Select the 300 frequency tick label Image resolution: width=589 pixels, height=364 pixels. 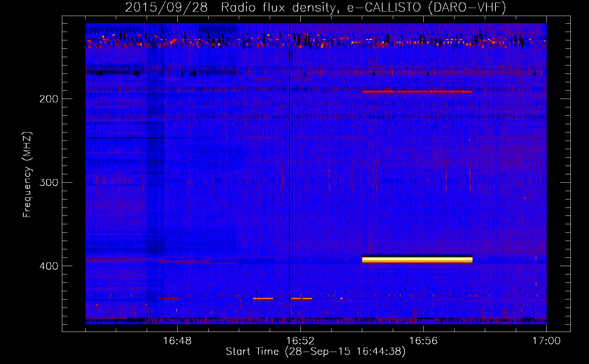click(x=49, y=182)
